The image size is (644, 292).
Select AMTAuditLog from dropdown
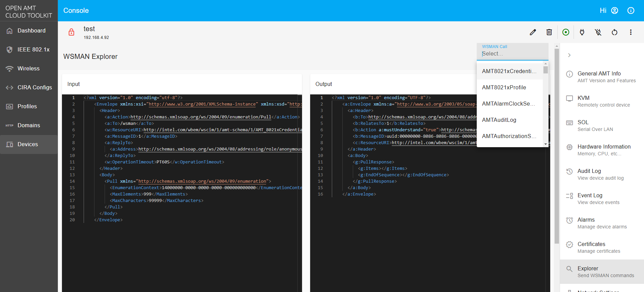click(510, 120)
